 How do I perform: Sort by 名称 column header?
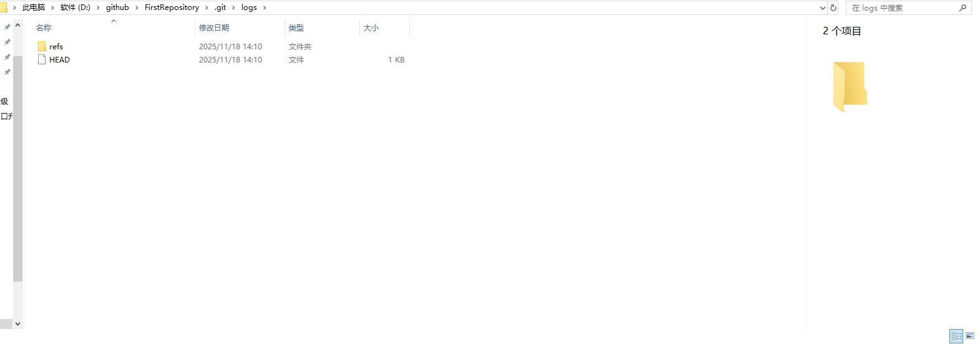pyautogui.click(x=44, y=27)
